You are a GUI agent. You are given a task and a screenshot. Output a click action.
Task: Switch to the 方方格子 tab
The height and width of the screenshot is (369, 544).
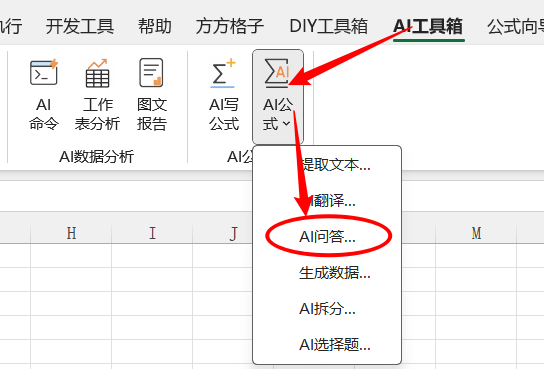click(x=230, y=26)
